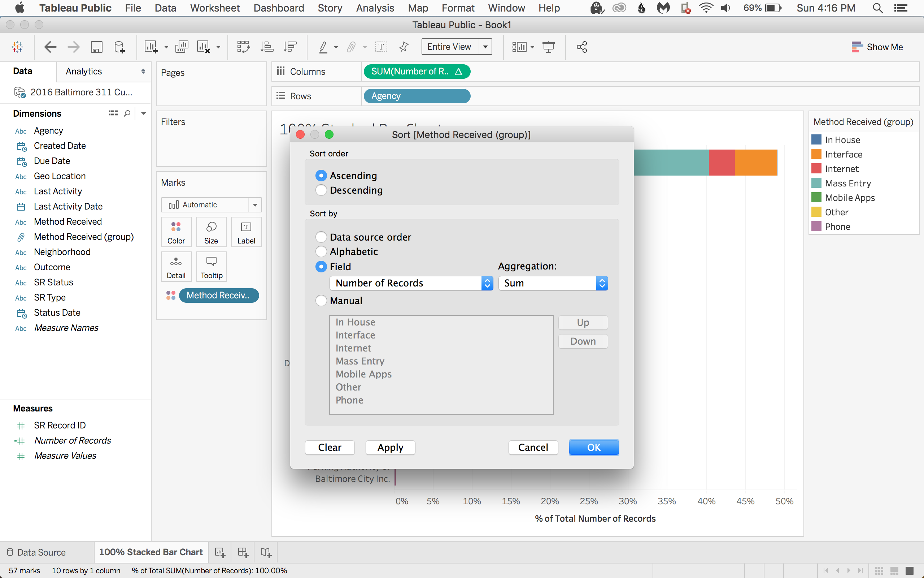Click the Save icon in toolbar
The width and height of the screenshot is (924, 578).
point(96,47)
